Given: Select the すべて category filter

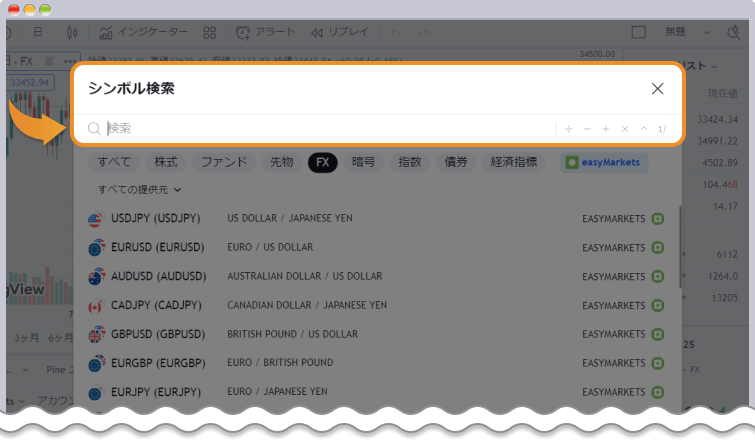Looking at the screenshot, I should click(x=114, y=162).
